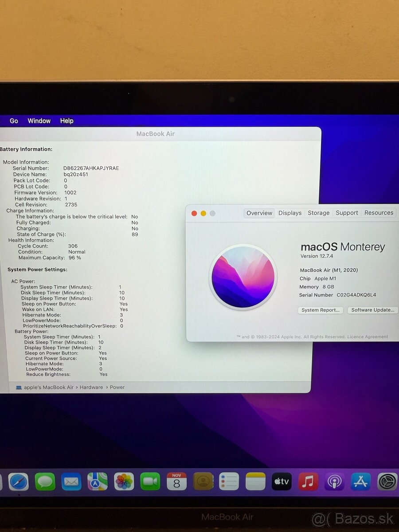399x532 pixels.
Task: Open the Photos app in the Dock
Action: coord(123,481)
